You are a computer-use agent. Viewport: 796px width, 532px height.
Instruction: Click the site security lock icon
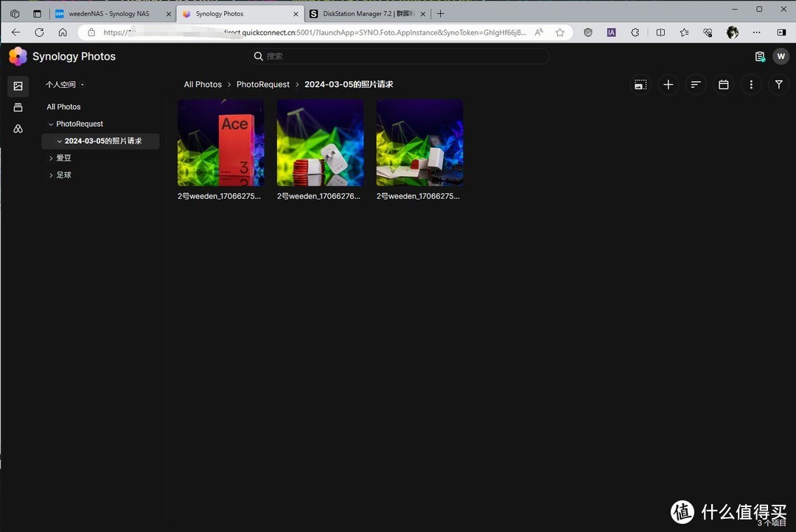click(91, 32)
